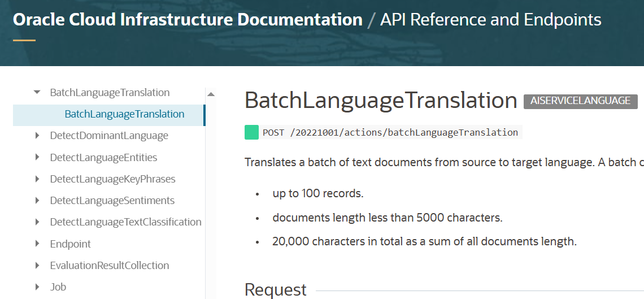Open the DetectLanguageEntities entry
644x299 pixels.
pyautogui.click(x=103, y=157)
